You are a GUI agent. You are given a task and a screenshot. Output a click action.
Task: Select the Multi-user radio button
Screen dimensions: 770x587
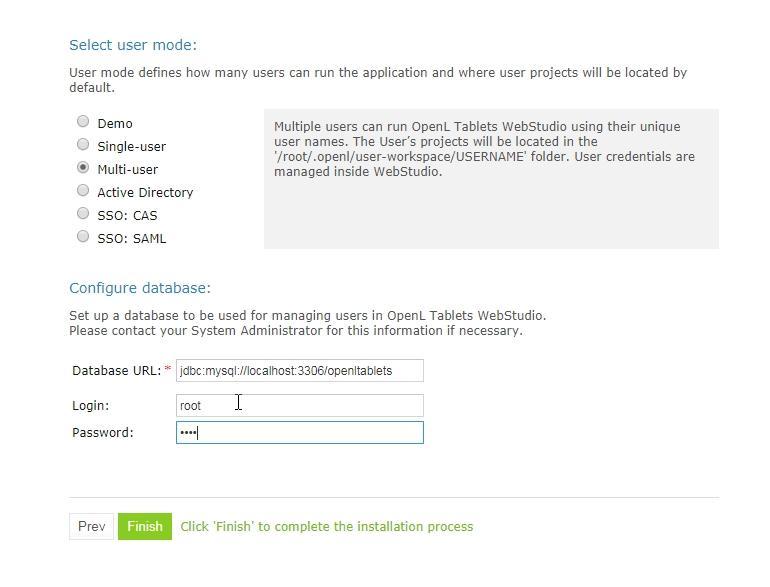tap(83, 168)
